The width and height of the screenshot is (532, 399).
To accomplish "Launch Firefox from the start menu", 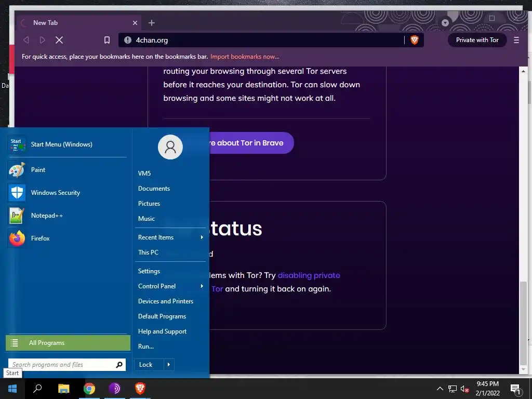I will (x=68, y=238).
